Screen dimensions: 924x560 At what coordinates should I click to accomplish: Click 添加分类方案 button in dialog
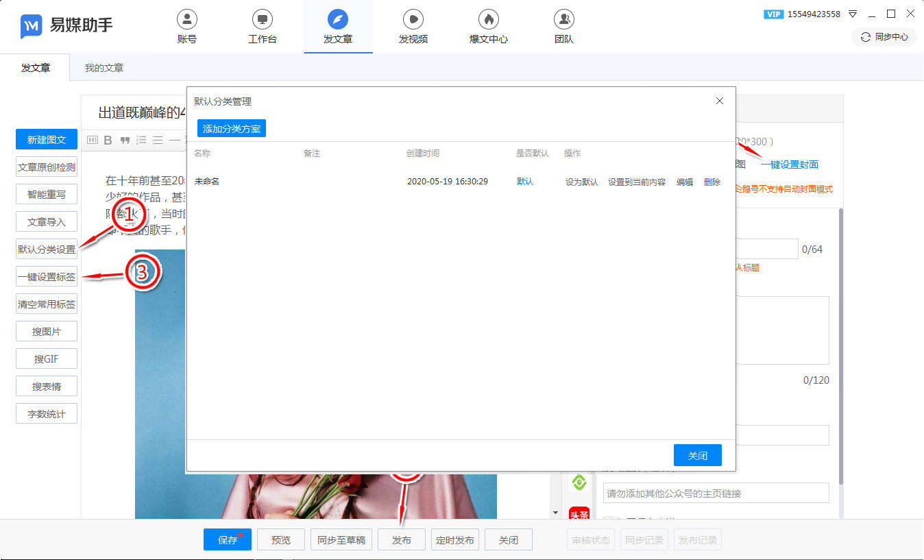(232, 129)
